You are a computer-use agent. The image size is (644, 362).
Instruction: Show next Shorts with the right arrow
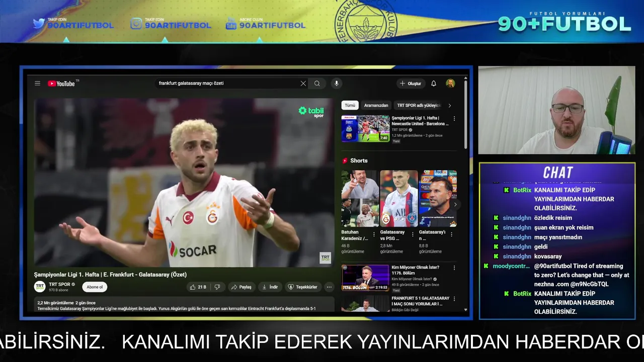tap(455, 205)
